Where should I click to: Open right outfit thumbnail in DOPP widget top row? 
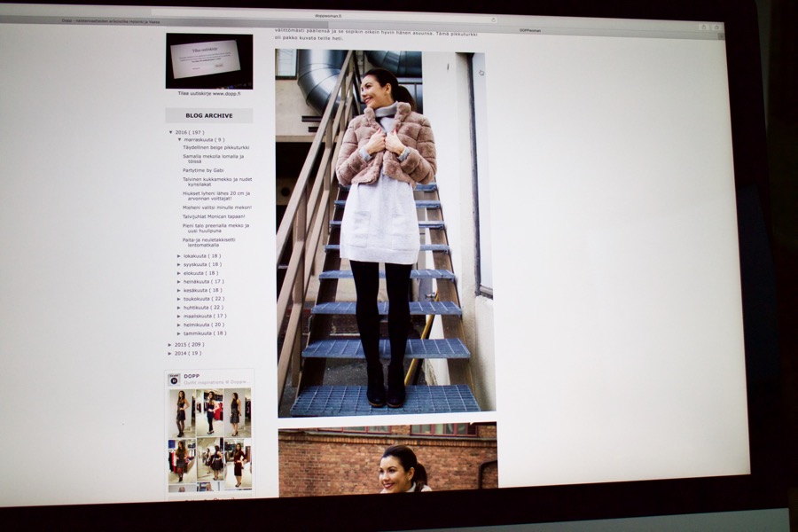click(x=237, y=413)
